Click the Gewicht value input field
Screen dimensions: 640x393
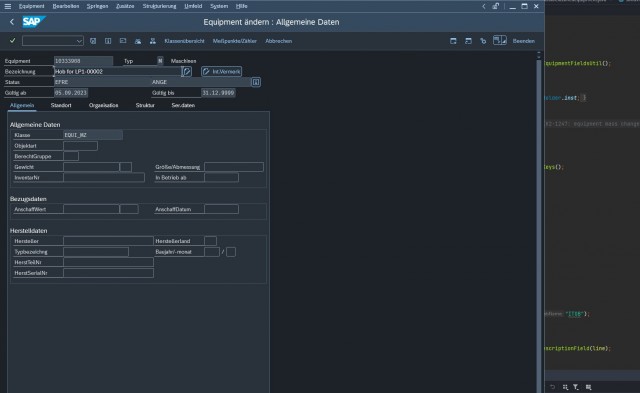click(x=91, y=167)
